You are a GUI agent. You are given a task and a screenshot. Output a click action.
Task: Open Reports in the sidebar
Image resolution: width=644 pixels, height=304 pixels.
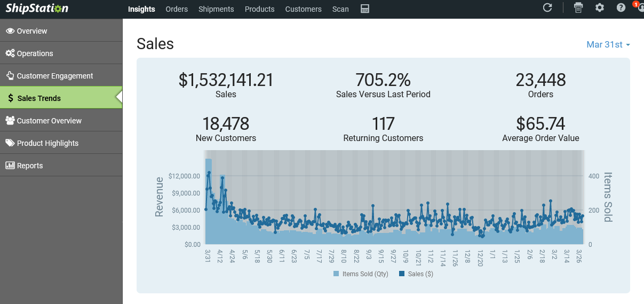tap(30, 166)
